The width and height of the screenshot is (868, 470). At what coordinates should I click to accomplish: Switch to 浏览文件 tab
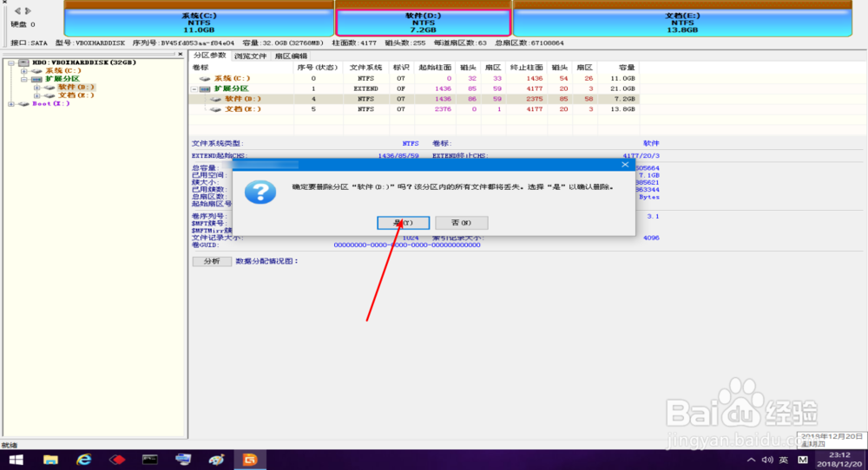coord(250,55)
